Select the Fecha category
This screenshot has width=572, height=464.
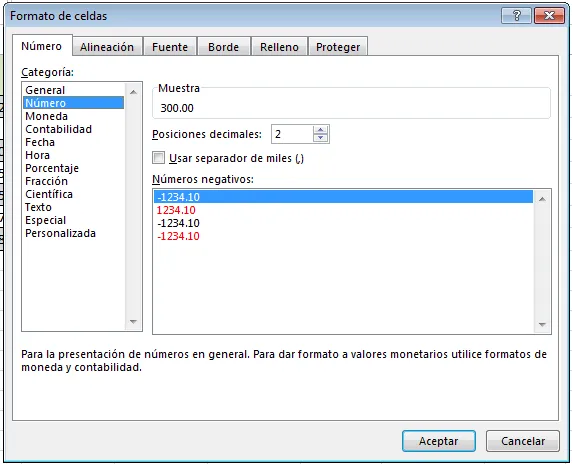pyautogui.click(x=73, y=142)
